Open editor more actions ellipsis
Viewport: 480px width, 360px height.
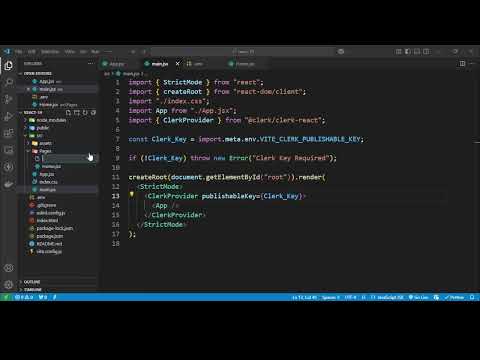[x=472, y=63]
